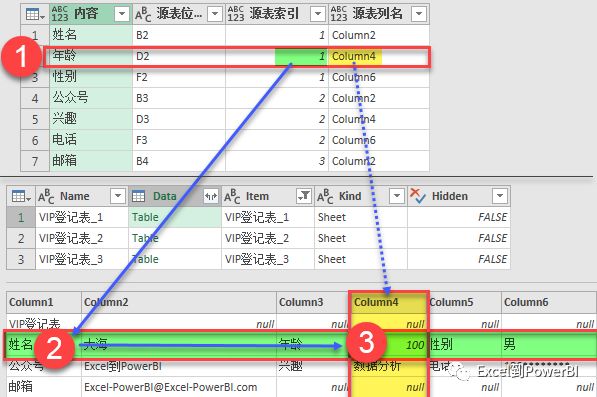The width and height of the screenshot is (597, 397).
Task: Open the Table link in VIP登记表_2 row
Action: 145,238
